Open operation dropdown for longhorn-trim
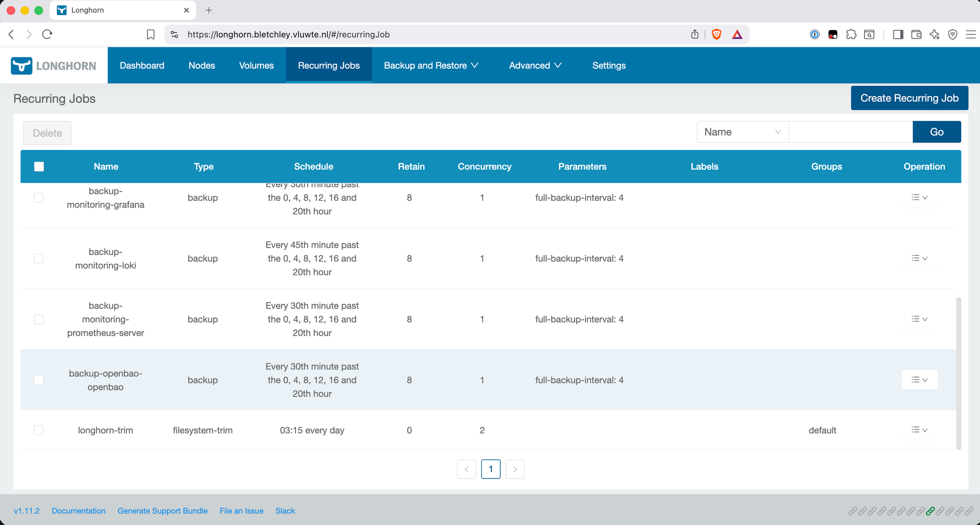Screen dimensions: 980x525 tap(919, 430)
